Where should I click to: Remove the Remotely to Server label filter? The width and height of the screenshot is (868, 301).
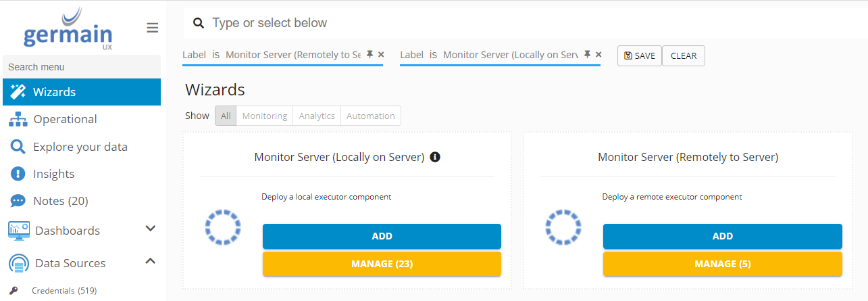click(x=381, y=55)
